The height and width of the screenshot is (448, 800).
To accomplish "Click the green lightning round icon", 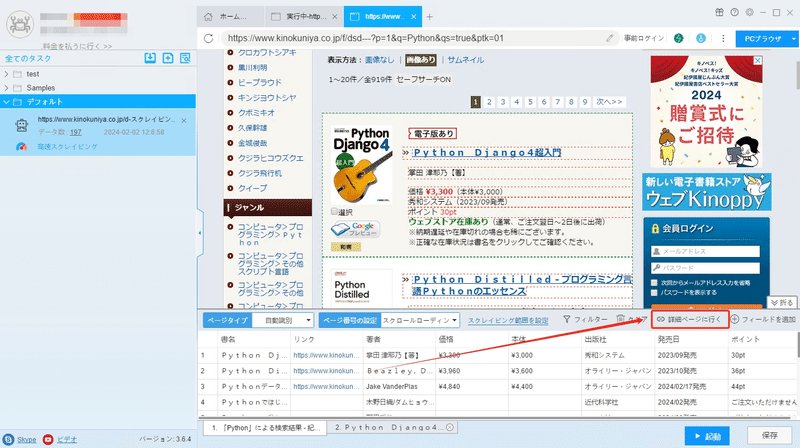I will click(x=679, y=38).
